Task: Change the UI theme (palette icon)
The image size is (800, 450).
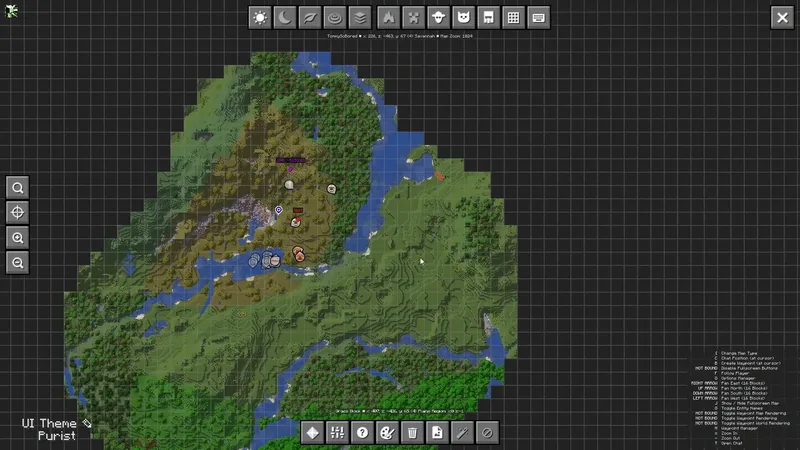Action: point(387,433)
